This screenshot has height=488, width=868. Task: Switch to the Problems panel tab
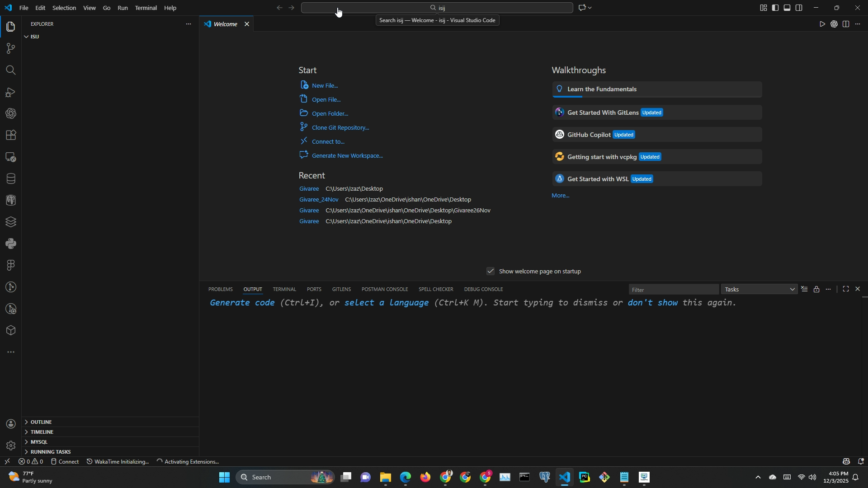coord(220,289)
